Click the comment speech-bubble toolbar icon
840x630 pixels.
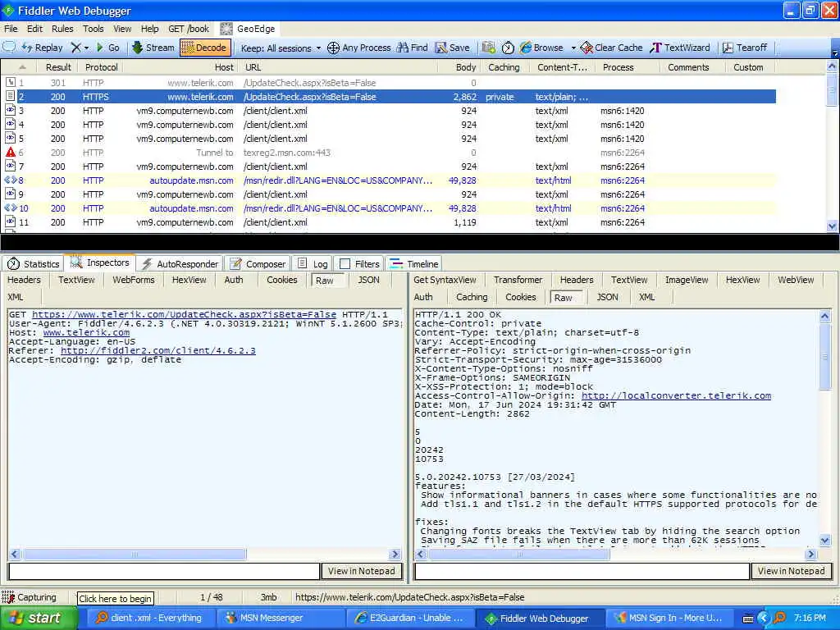point(9,47)
